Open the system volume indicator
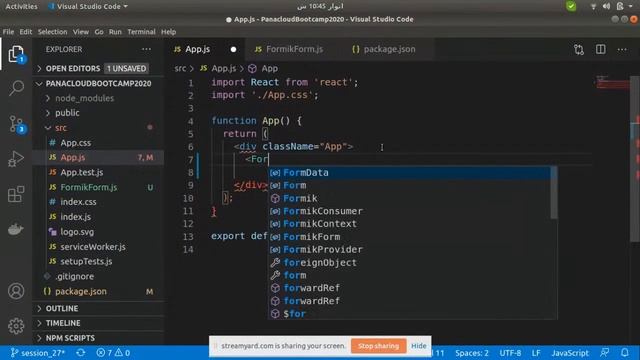Image resolution: width=640 pixels, height=360 pixels. [x=607, y=6]
